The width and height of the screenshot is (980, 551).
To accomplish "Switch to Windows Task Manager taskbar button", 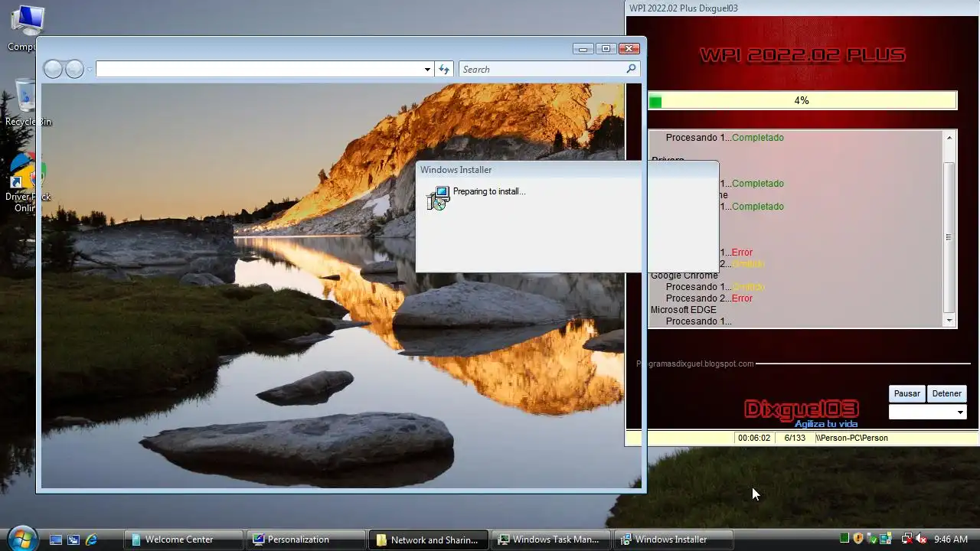I will coord(550,540).
